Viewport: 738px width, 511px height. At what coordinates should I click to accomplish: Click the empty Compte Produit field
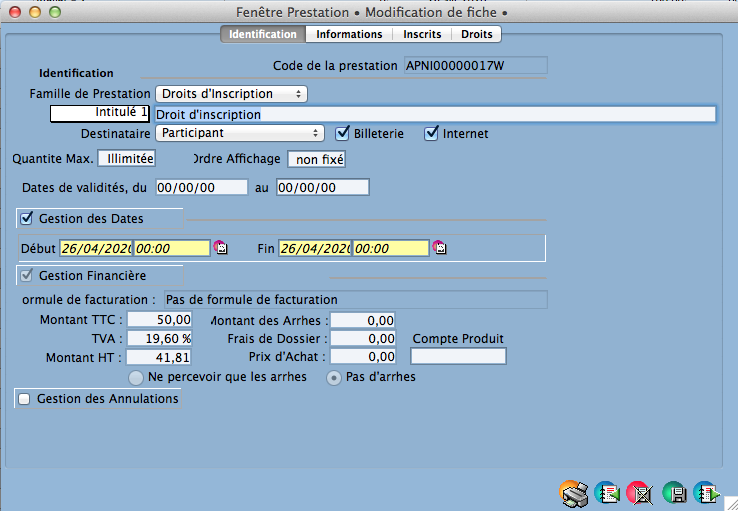pyautogui.click(x=458, y=356)
